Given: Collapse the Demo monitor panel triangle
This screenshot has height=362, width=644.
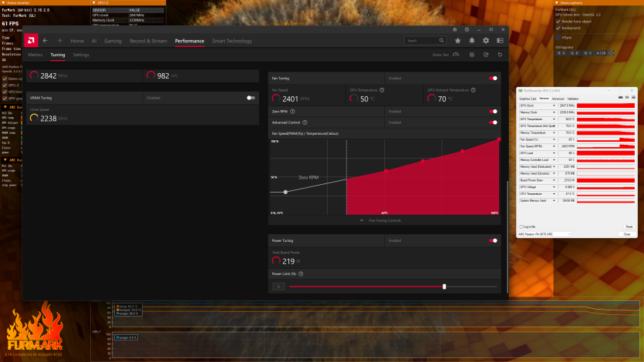Looking at the screenshot, I should click(x=4, y=2).
